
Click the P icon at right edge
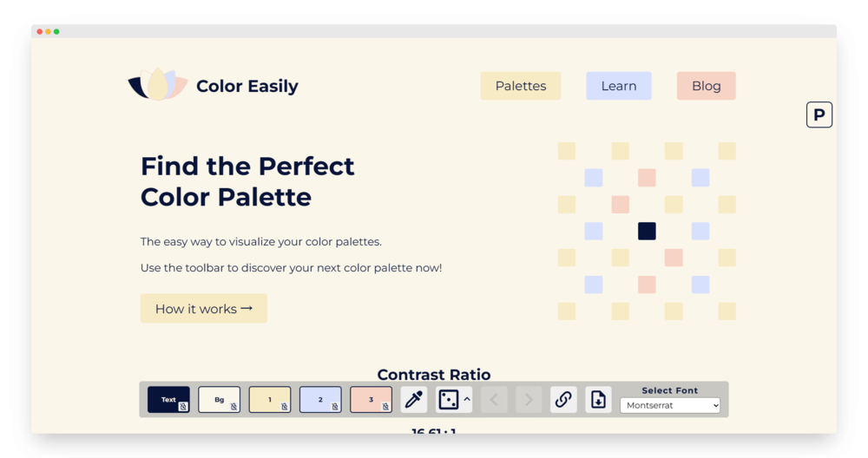(819, 114)
